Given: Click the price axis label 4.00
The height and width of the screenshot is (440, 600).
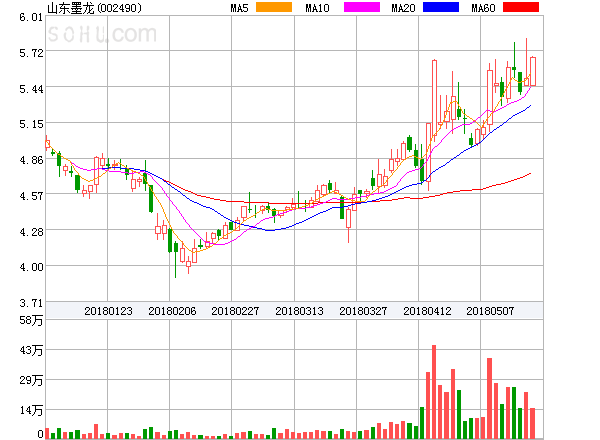Looking at the screenshot, I should [31, 267].
